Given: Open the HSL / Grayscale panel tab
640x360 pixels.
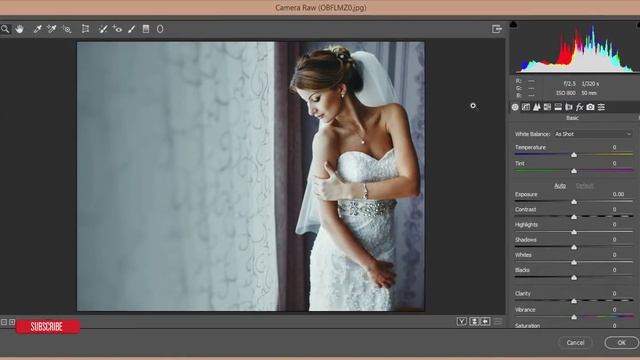Looking at the screenshot, I should tap(547, 107).
